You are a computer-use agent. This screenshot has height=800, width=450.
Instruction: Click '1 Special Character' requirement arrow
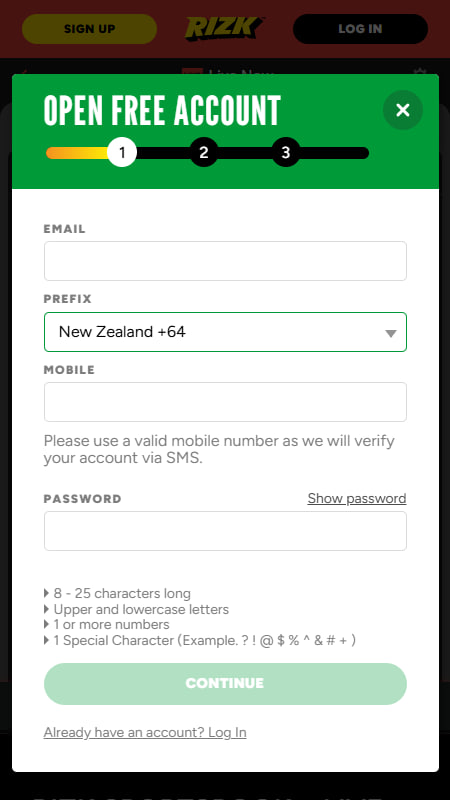coord(47,640)
